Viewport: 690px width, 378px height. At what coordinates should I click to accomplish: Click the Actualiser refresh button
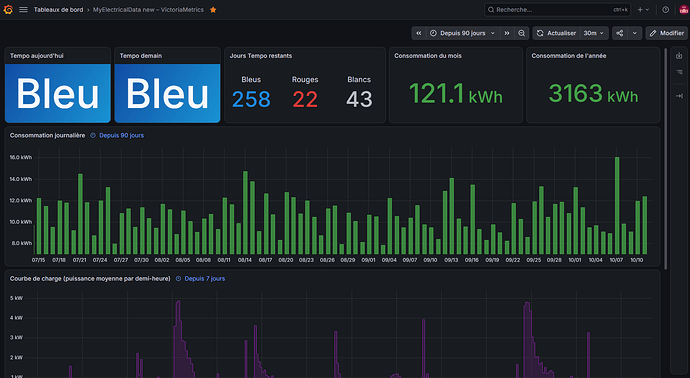(x=557, y=33)
